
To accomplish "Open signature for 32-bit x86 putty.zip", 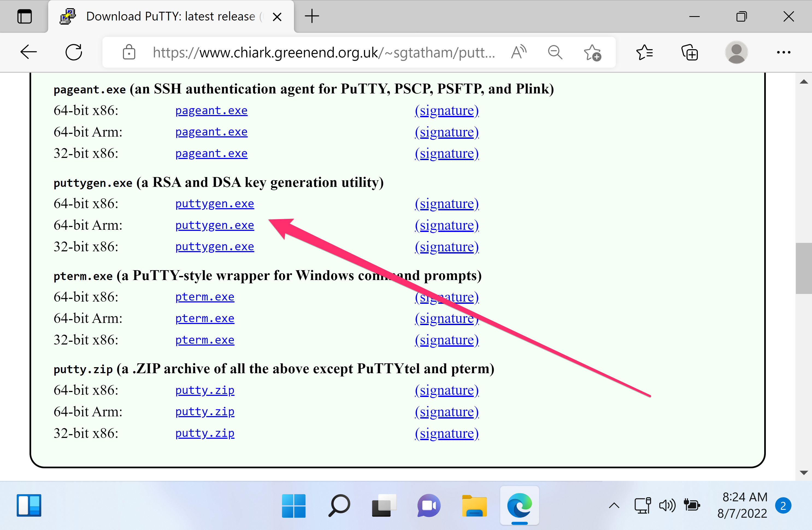I will point(447,434).
